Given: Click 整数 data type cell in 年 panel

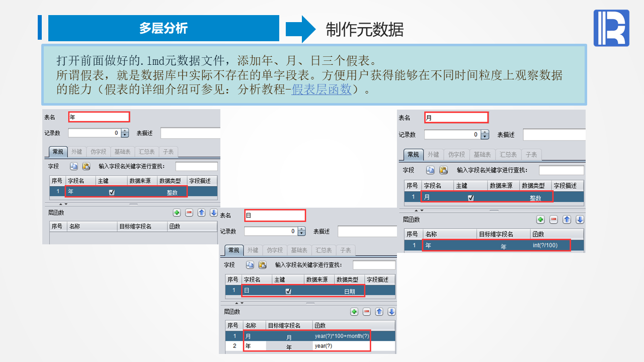Looking at the screenshot, I should tap(172, 192).
